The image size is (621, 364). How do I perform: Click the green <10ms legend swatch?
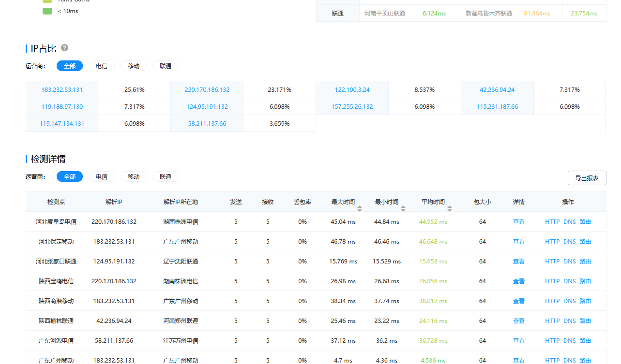[47, 11]
